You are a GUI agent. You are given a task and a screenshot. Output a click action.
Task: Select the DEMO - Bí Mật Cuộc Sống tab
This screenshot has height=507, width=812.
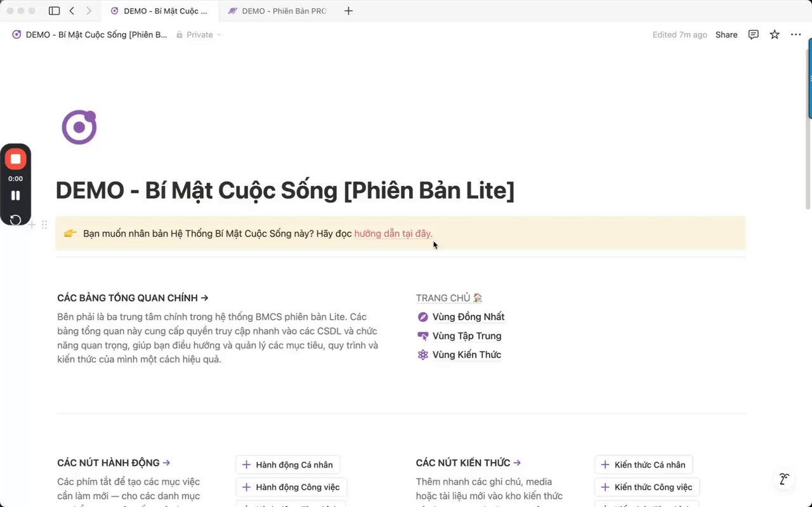[x=162, y=11]
